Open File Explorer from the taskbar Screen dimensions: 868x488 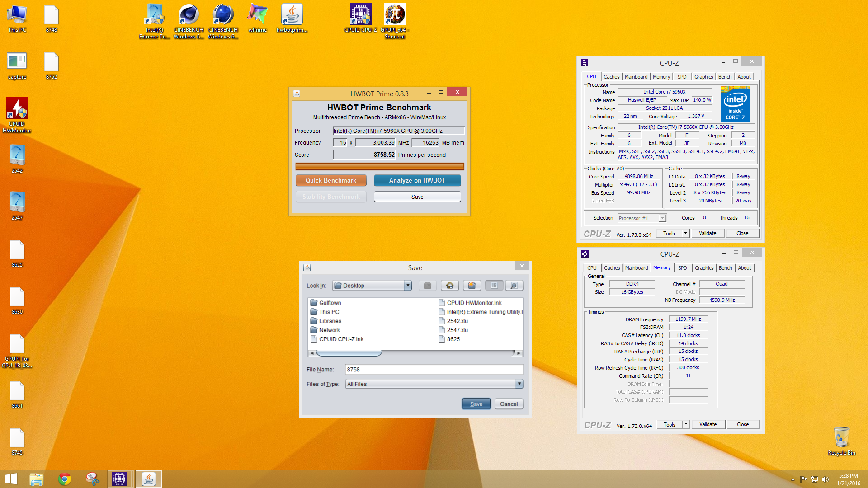[37, 479]
